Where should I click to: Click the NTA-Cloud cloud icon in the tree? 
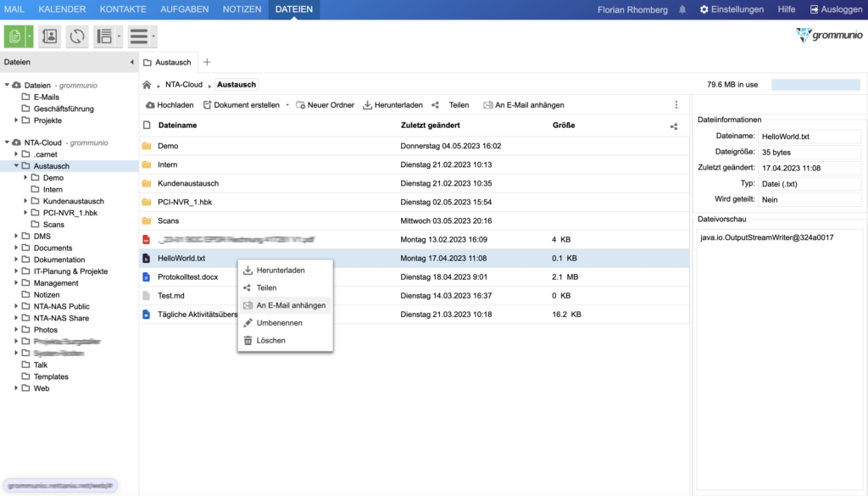pyautogui.click(x=17, y=142)
